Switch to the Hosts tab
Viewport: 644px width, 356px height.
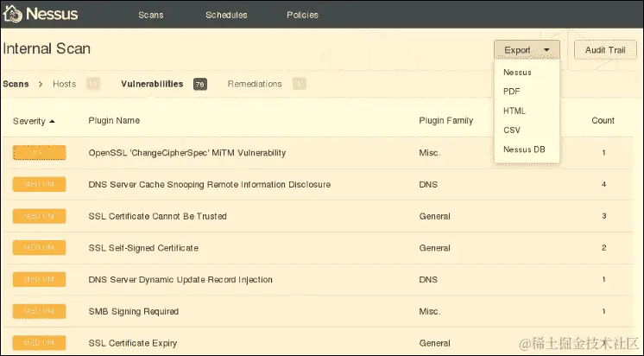(64, 84)
